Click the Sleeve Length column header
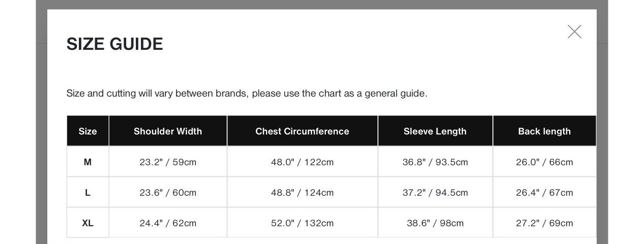The height and width of the screenshot is (244, 644). coord(435,131)
